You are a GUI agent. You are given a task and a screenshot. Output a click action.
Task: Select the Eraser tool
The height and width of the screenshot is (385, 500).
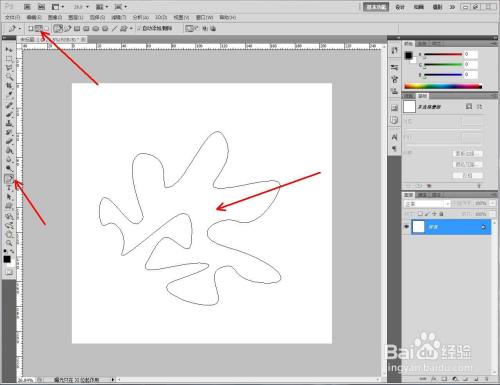pos(9,142)
